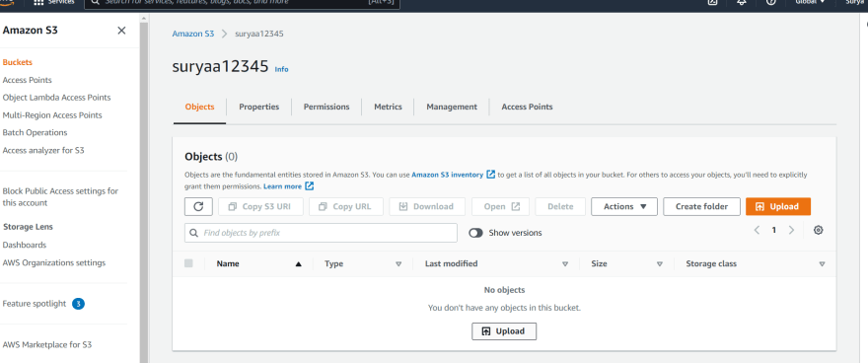Click Copy URL button
Image resolution: width=868 pixels, height=363 pixels.
(346, 206)
